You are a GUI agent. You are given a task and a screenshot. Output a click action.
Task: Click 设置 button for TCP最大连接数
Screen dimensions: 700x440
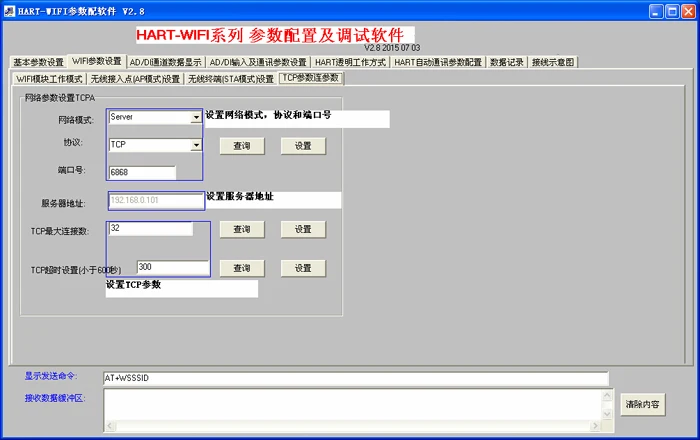coord(303,229)
